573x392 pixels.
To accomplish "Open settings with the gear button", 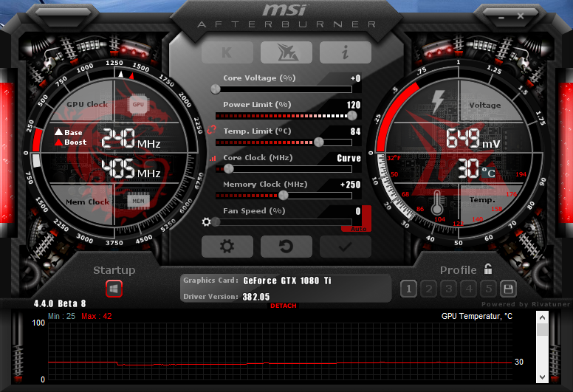I will tap(227, 247).
